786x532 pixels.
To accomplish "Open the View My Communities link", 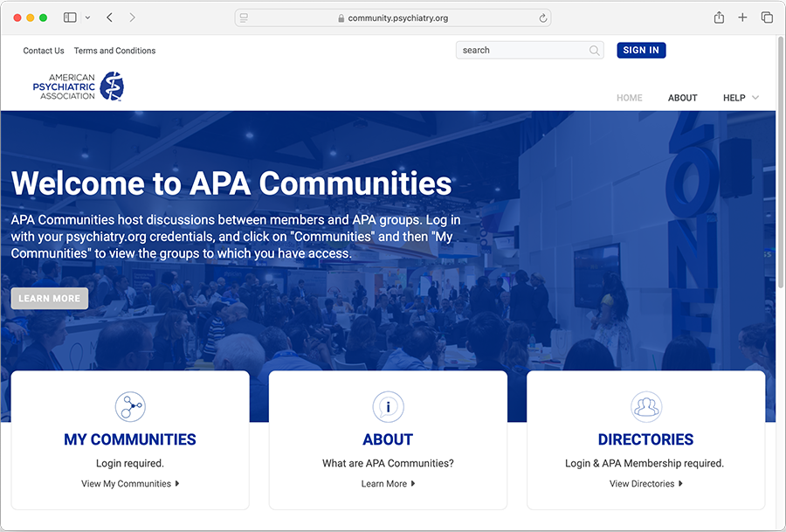I will click(130, 484).
